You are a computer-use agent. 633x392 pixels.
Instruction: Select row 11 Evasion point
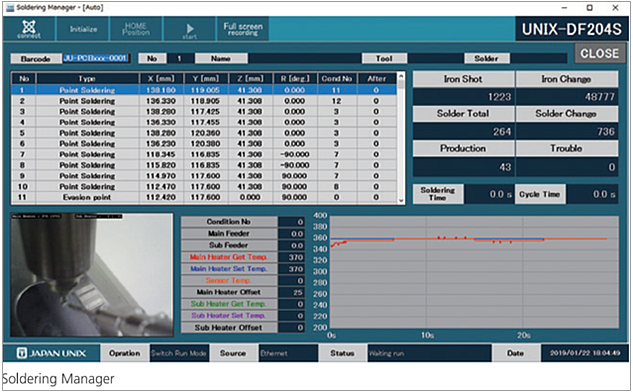click(204, 197)
